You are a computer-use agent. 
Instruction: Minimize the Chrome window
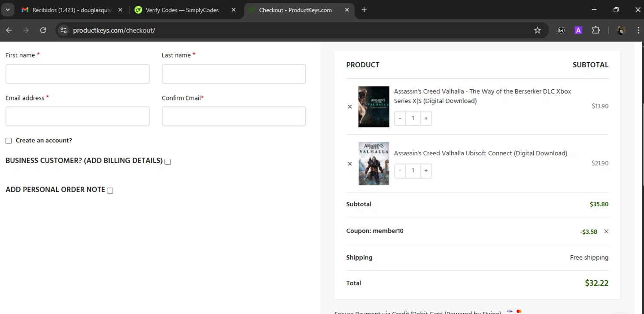594,10
